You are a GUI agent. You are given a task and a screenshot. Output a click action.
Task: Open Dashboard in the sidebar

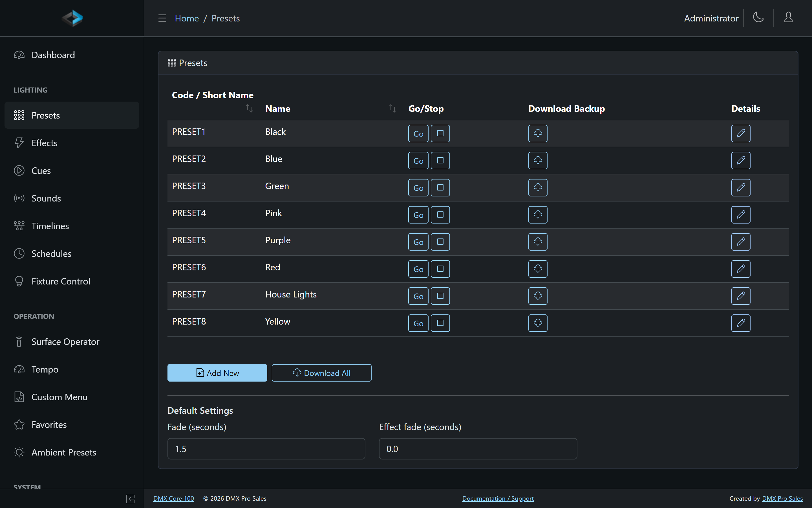coord(72,55)
